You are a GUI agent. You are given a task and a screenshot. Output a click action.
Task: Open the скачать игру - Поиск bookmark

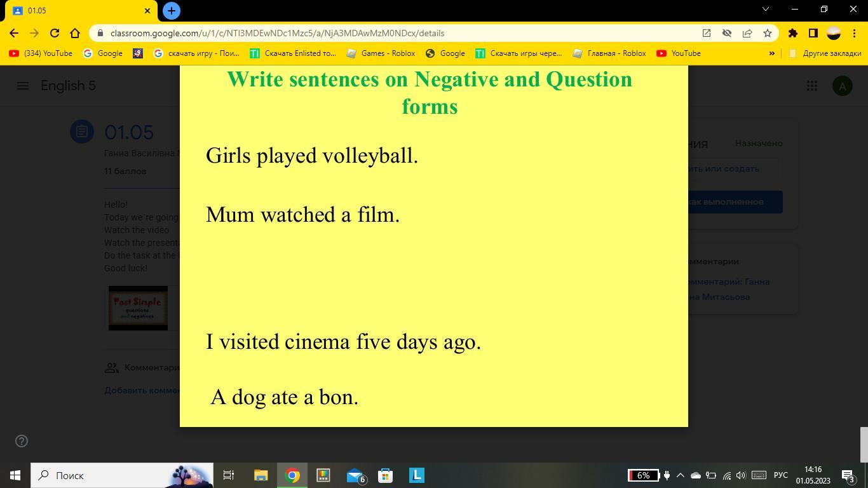[196, 53]
